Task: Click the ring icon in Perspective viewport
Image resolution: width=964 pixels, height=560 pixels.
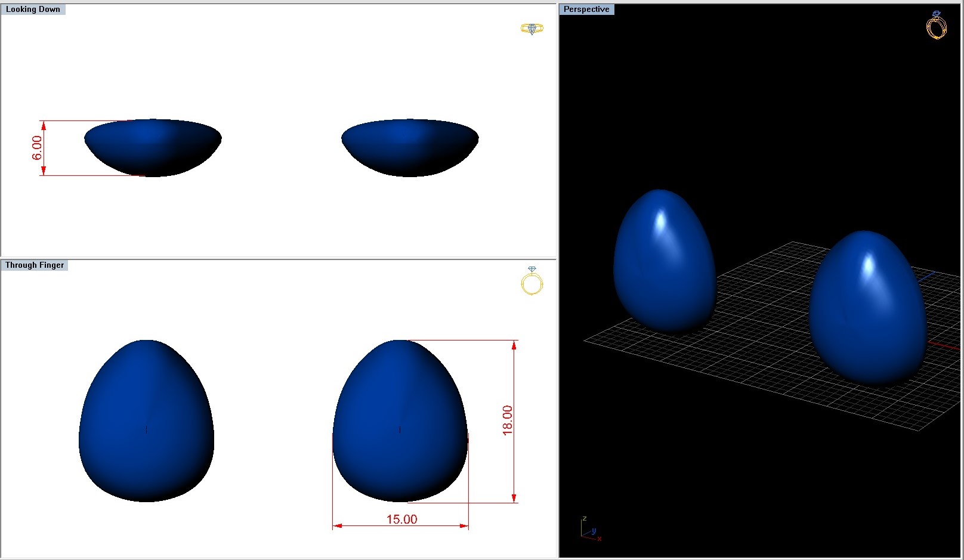Action: click(937, 25)
